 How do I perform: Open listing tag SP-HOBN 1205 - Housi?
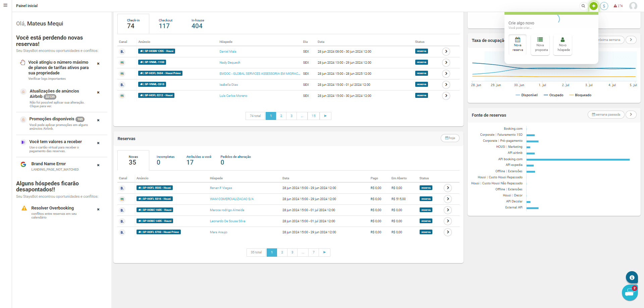pos(157,51)
